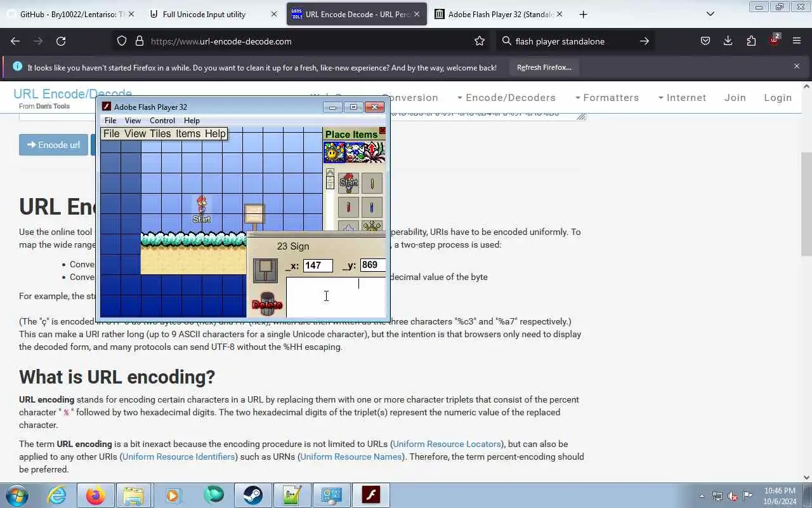Select the Start (Mario) item in Place Items

[x=348, y=183]
